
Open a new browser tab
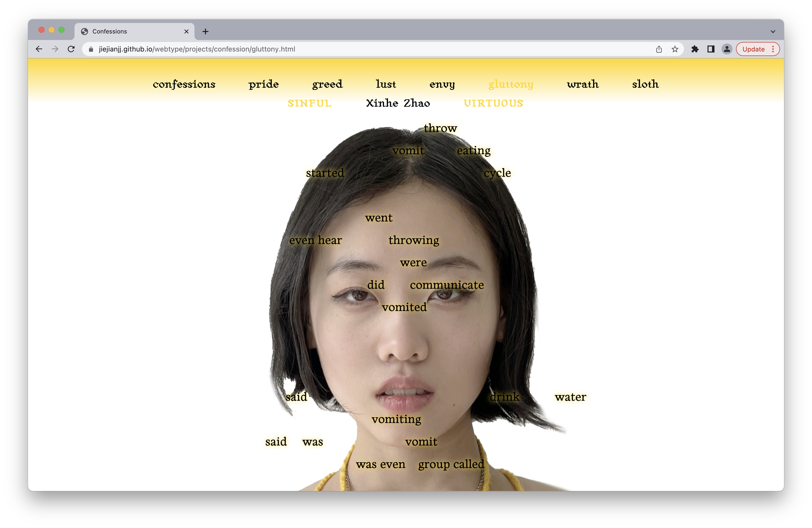click(x=205, y=31)
